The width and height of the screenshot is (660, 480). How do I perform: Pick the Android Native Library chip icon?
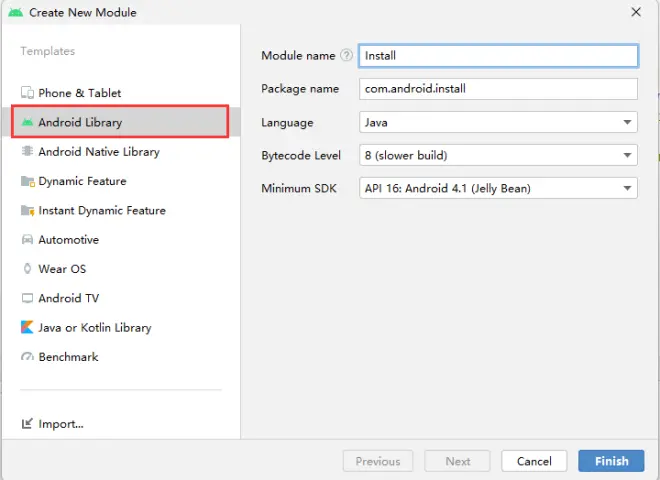tap(27, 151)
